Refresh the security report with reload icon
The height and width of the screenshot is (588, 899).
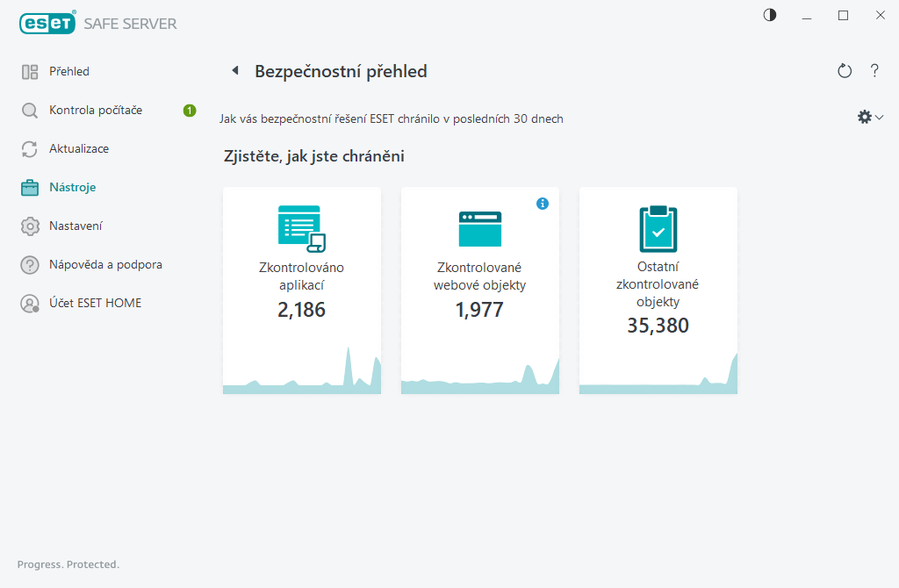[x=845, y=71]
